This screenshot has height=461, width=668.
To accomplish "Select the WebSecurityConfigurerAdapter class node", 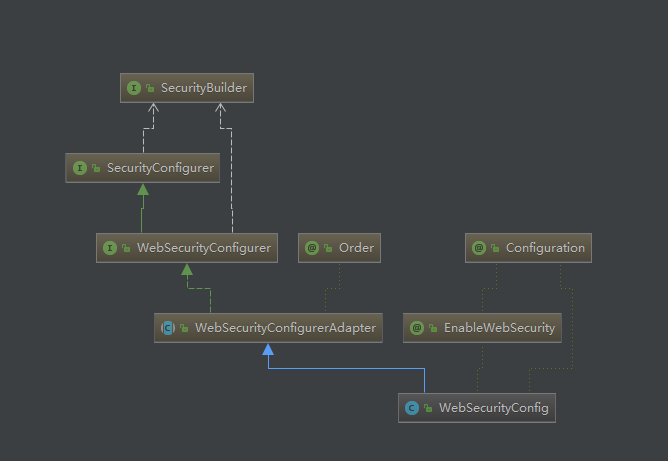I will [268, 328].
